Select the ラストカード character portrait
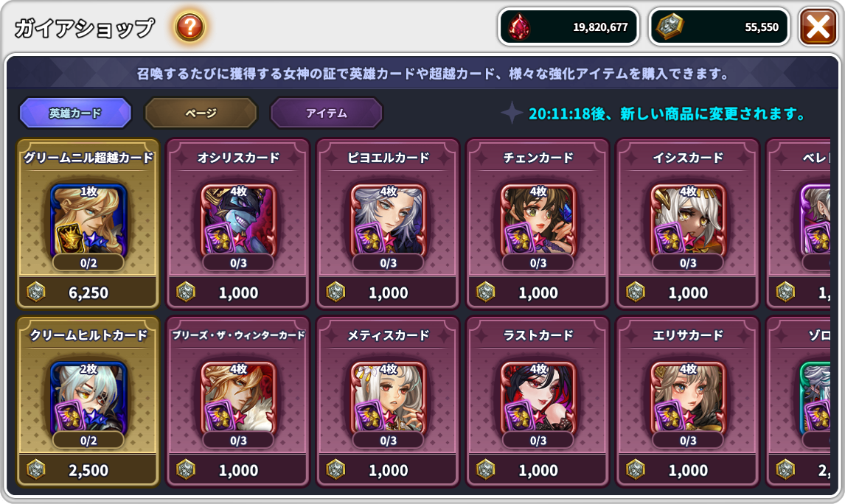Screen dimensions: 845x504 538,397
